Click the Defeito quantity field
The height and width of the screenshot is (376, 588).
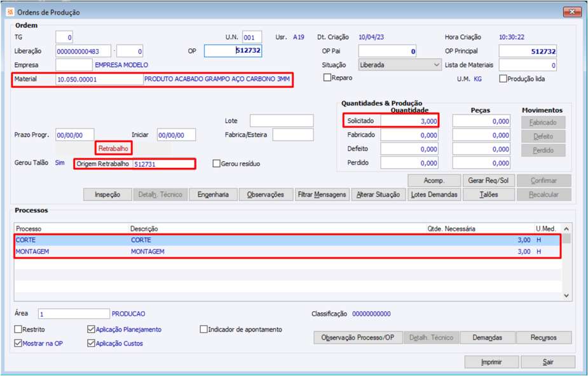click(x=409, y=149)
